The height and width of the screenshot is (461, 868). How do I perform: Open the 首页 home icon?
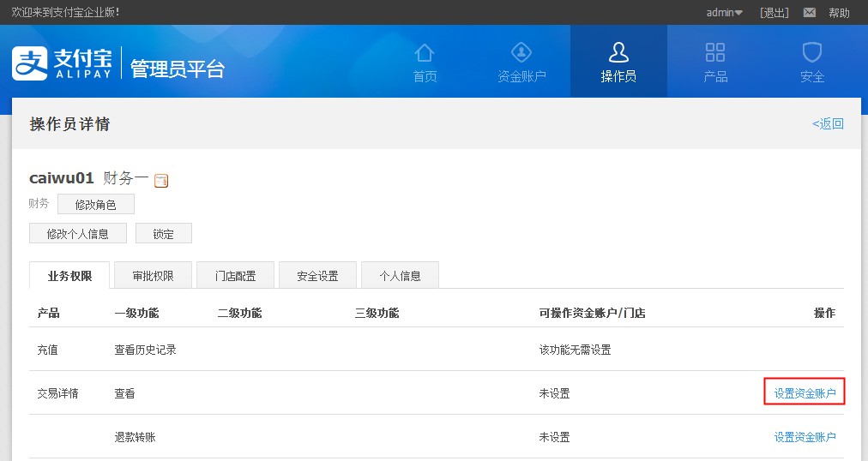coord(425,53)
